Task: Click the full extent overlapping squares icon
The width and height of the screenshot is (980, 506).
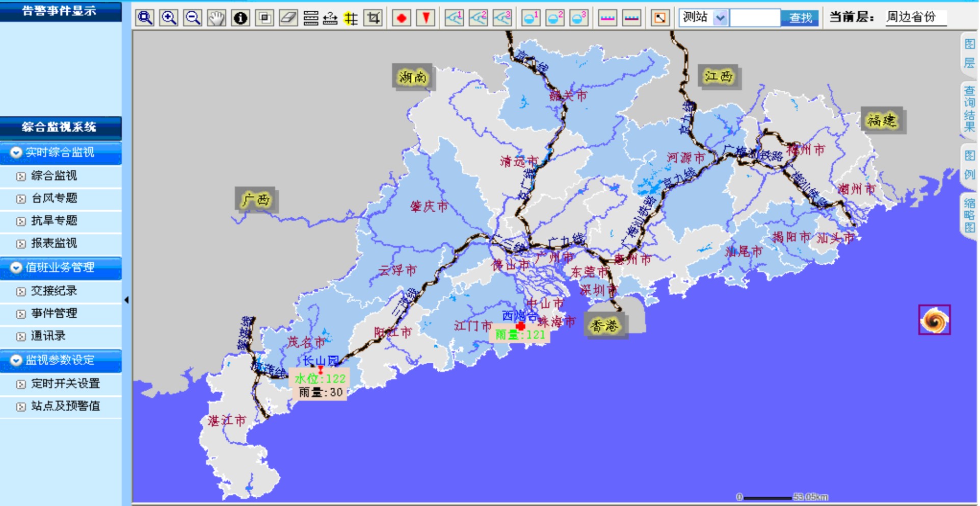Action: [264, 18]
